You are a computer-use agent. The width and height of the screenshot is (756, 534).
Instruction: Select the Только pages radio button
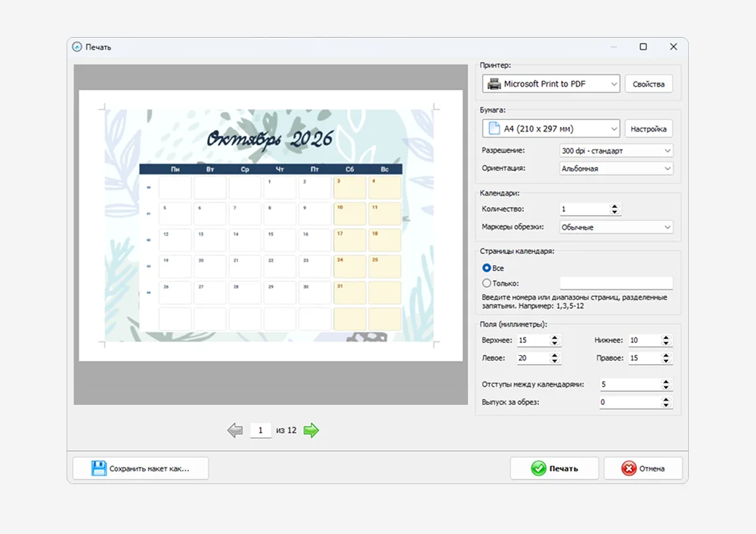[487, 283]
